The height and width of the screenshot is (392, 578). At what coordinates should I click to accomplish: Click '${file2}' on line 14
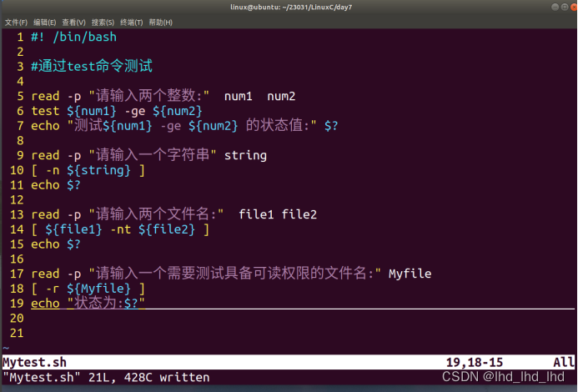[x=167, y=229]
